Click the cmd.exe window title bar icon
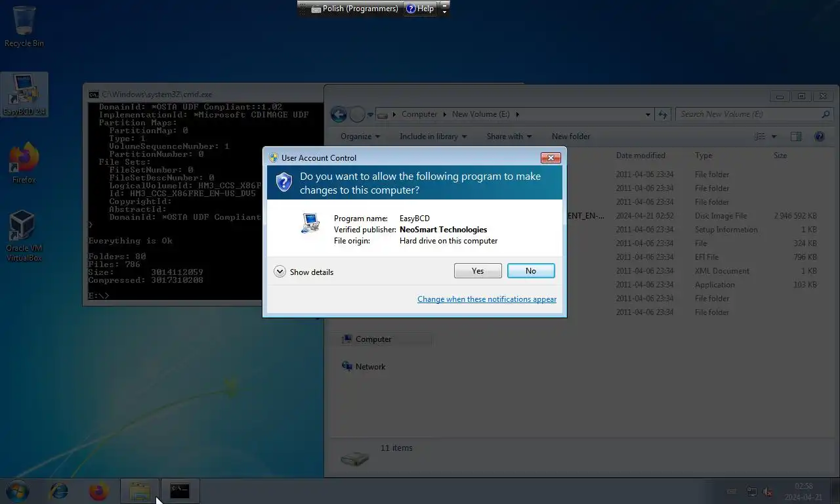 [x=94, y=94]
